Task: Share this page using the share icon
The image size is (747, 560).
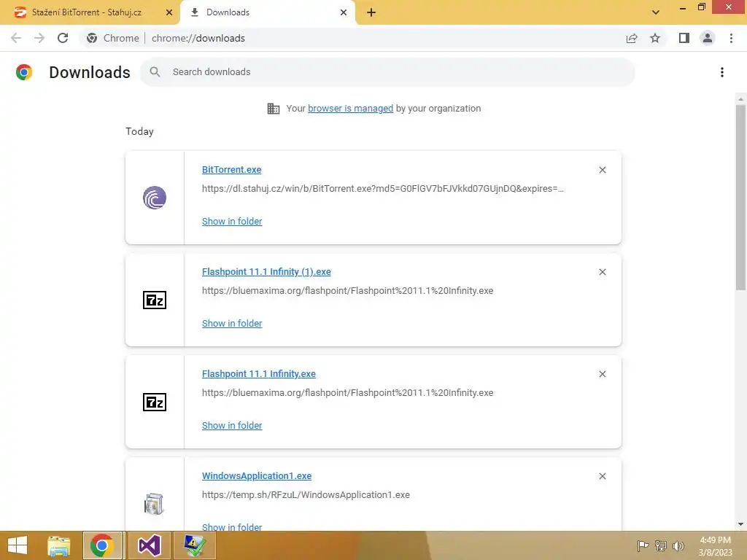Action: click(632, 38)
